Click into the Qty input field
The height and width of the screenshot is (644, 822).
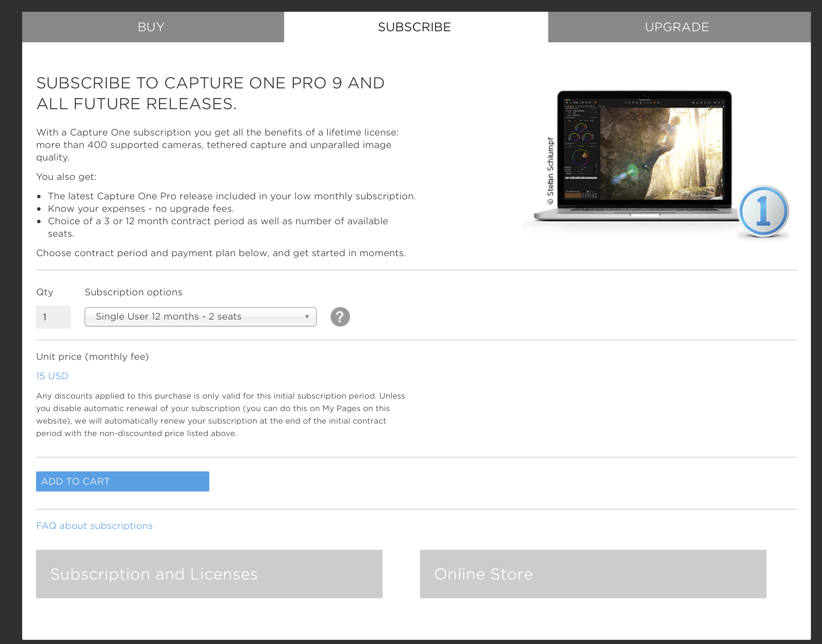tap(53, 317)
